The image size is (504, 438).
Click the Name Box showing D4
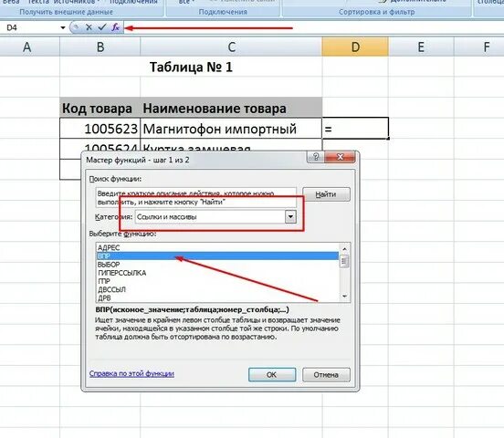(30, 27)
